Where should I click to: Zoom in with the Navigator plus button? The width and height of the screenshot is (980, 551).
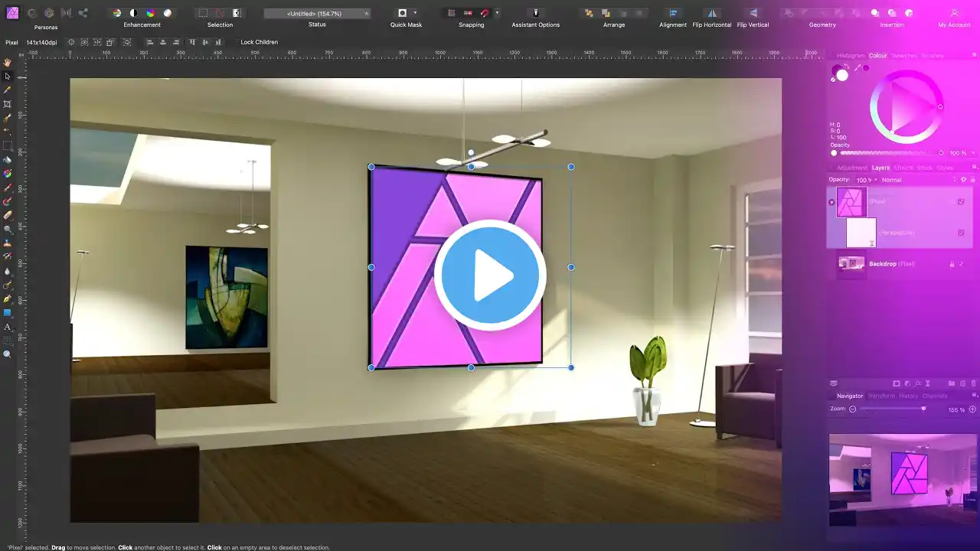pos(972,409)
